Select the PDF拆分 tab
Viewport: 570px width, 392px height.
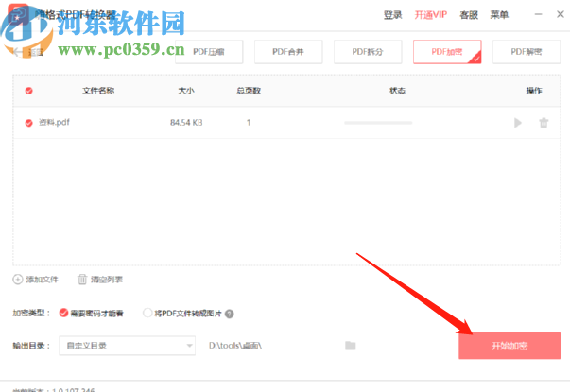click(368, 52)
